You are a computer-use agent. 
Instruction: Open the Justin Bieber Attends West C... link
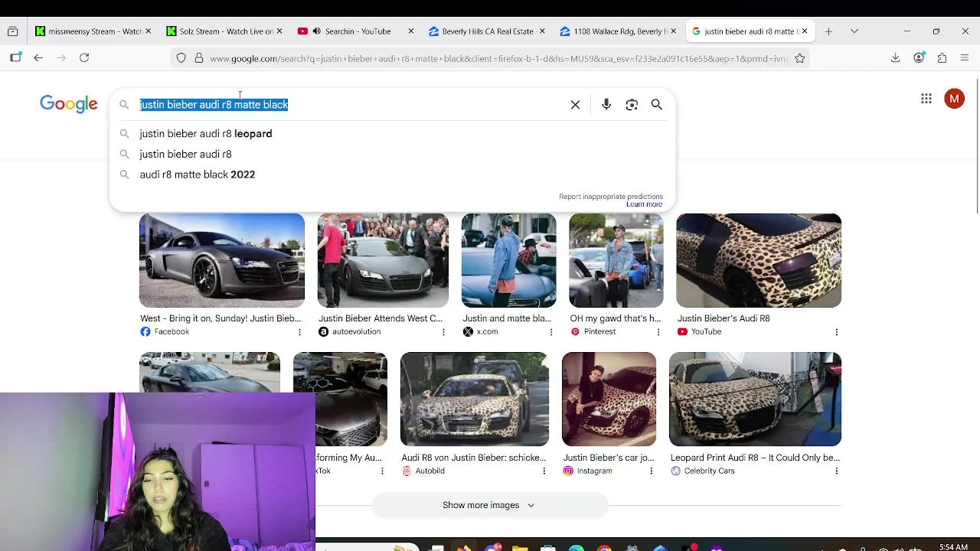pyautogui.click(x=381, y=318)
